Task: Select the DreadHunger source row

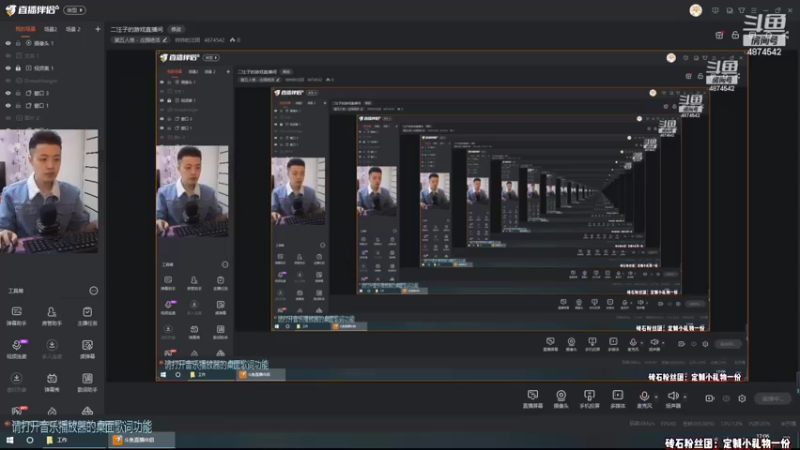Action: (51, 81)
